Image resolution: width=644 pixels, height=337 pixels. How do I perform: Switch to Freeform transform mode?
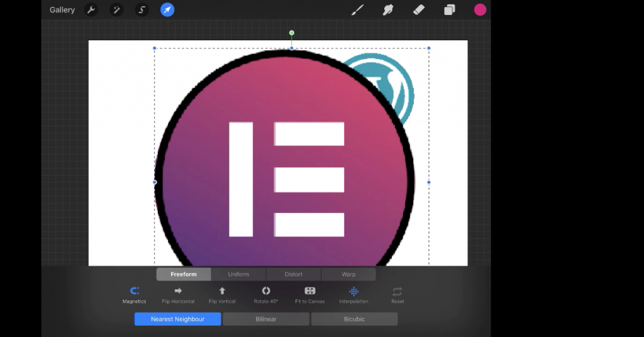pos(184,274)
